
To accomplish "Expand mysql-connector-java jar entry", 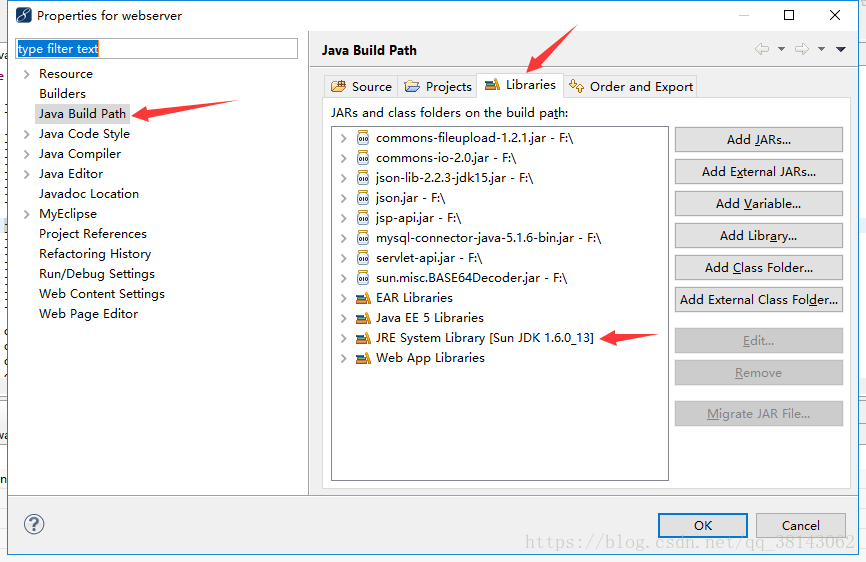I will [x=344, y=238].
